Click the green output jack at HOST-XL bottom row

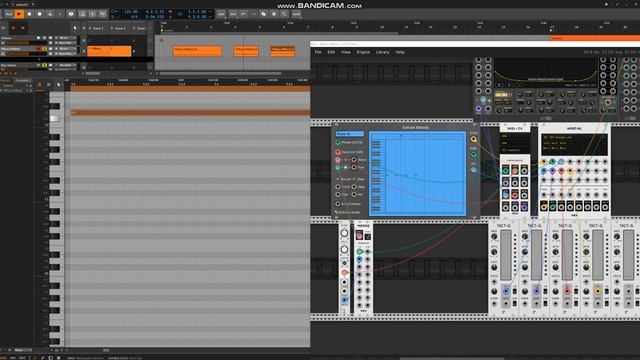pos(553,206)
